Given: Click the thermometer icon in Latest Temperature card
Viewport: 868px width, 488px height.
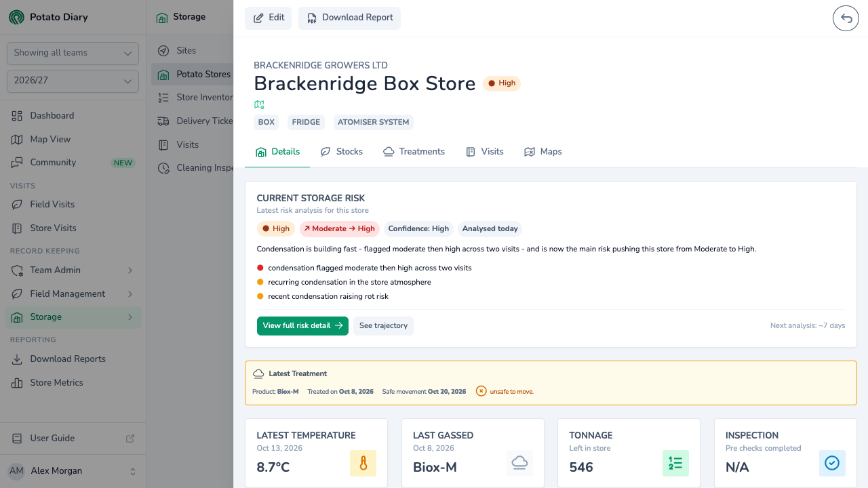Looking at the screenshot, I should (363, 463).
